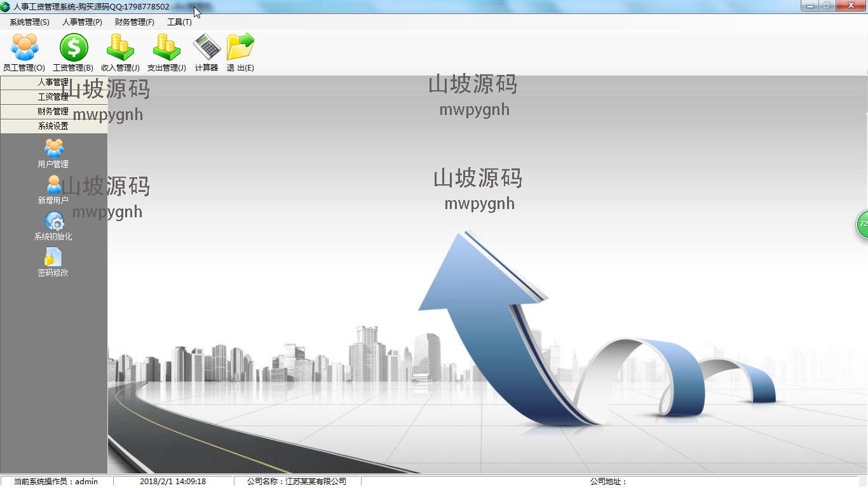The width and height of the screenshot is (868, 488).
Task: Open System Initialization (系统初始化) icon
Action: [x=53, y=220]
